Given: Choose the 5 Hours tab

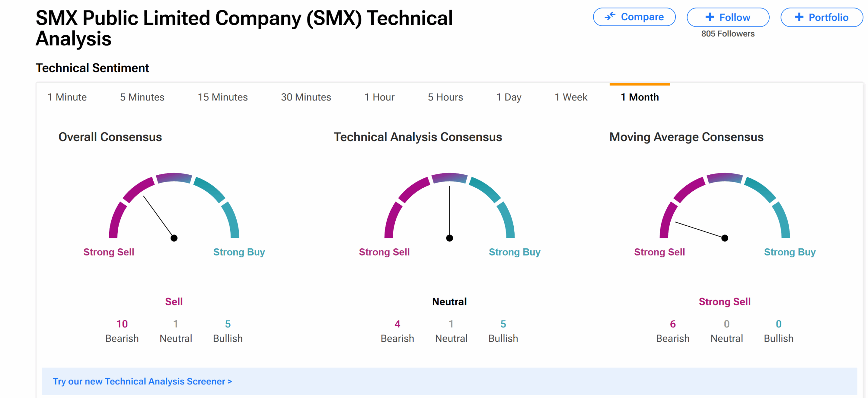Looking at the screenshot, I should 445,97.
